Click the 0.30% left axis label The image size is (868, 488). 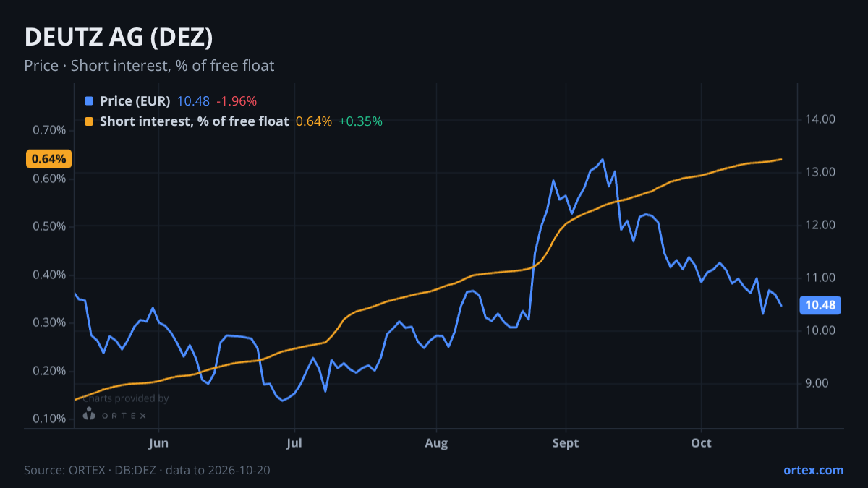pos(50,322)
